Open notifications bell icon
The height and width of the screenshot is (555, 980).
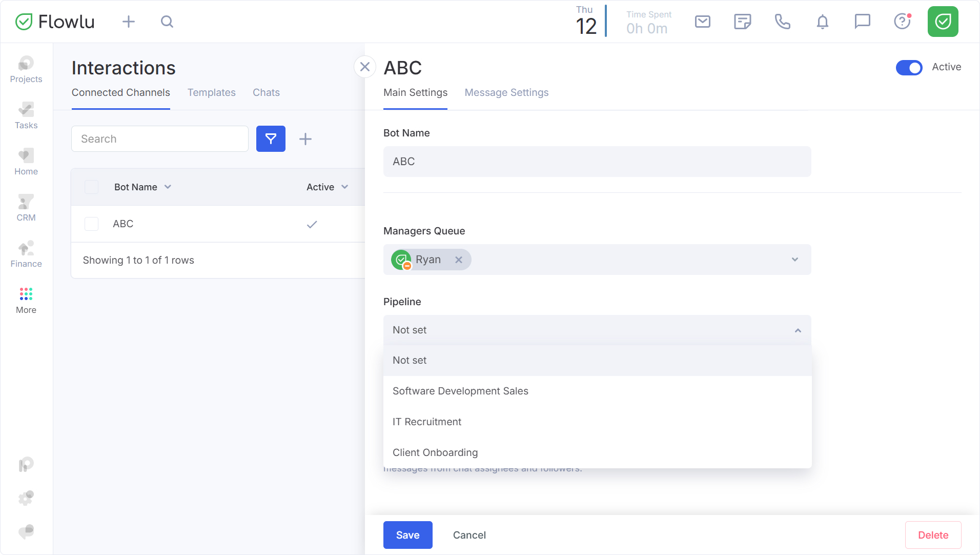pyautogui.click(x=822, y=22)
